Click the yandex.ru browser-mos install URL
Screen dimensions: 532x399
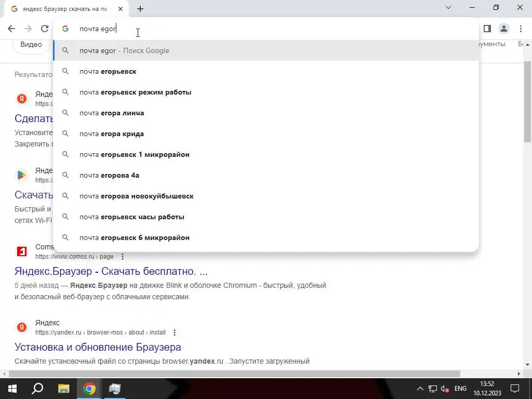coord(100,333)
